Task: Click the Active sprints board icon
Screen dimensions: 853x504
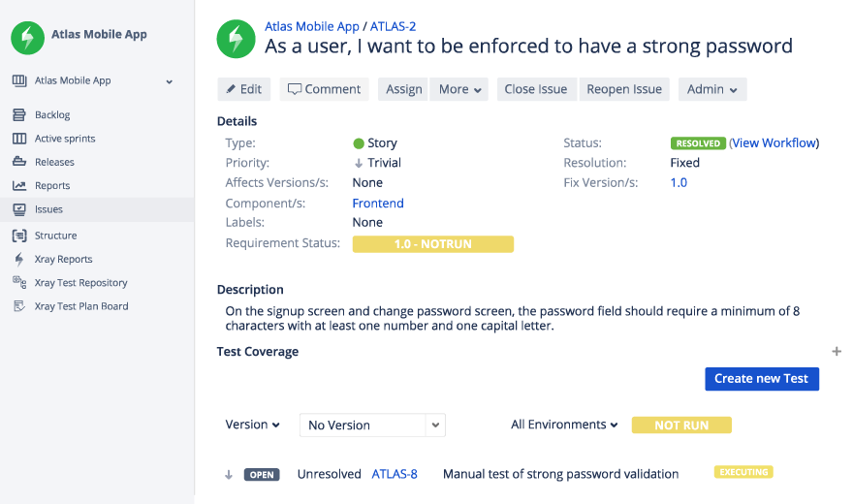Action: point(18,139)
